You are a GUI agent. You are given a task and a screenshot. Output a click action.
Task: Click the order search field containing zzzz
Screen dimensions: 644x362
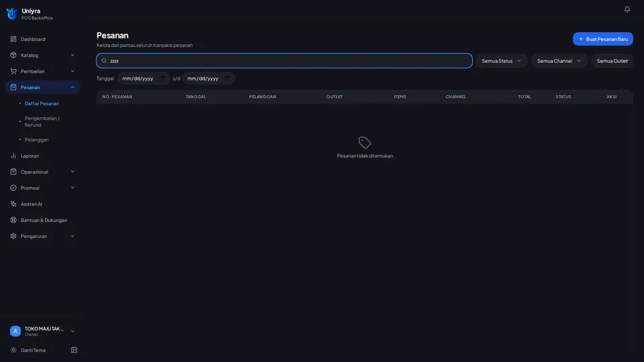click(x=284, y=61)
